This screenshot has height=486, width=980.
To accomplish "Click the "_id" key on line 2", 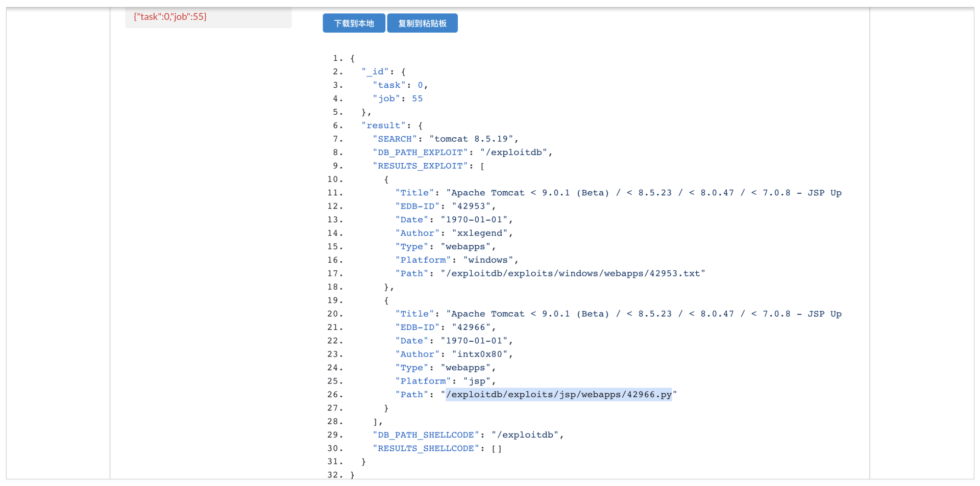I will [x=375, y=72].
